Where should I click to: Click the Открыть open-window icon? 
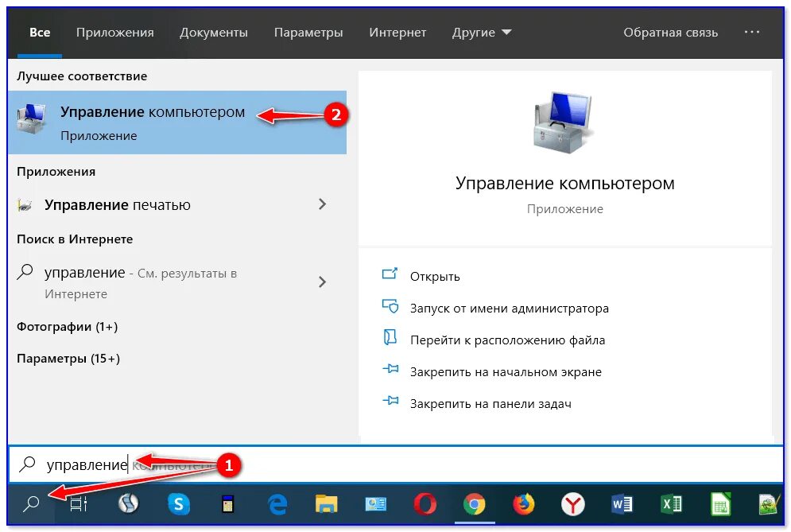390,274
